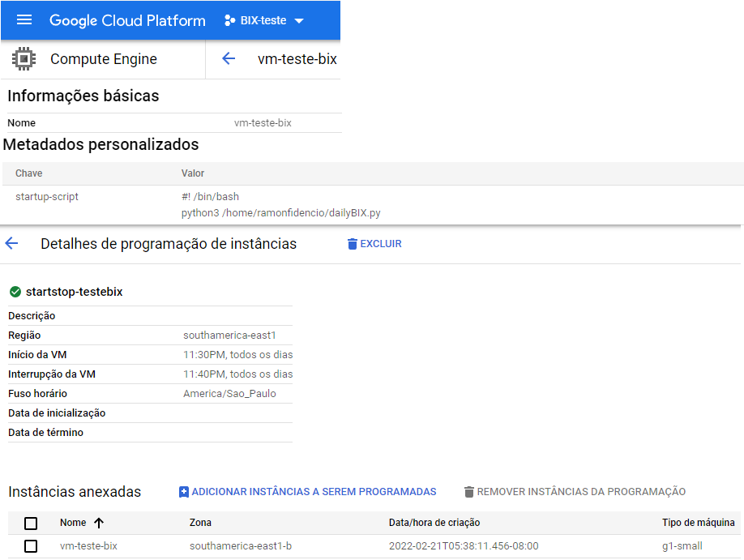Image resolution: width=744 pixels, height=560 pixels.
Task: Check the vm-teste-bix row checkbox
Action: point(31,546)
